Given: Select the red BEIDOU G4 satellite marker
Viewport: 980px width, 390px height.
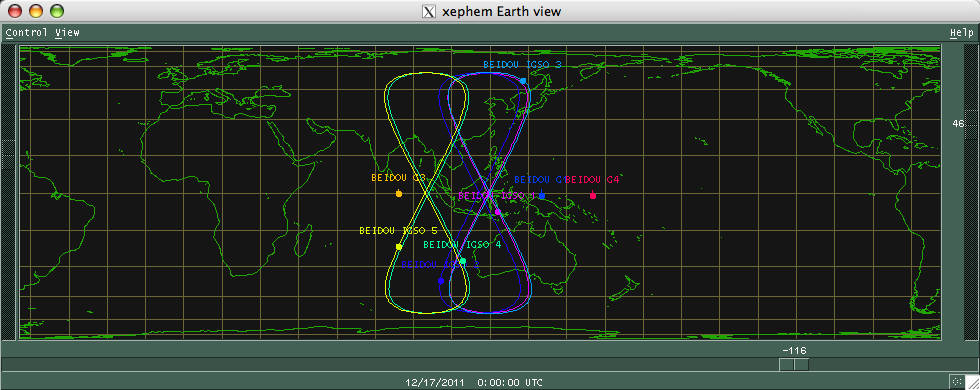Looking at the screenshot, I should [x=592, y=196].
